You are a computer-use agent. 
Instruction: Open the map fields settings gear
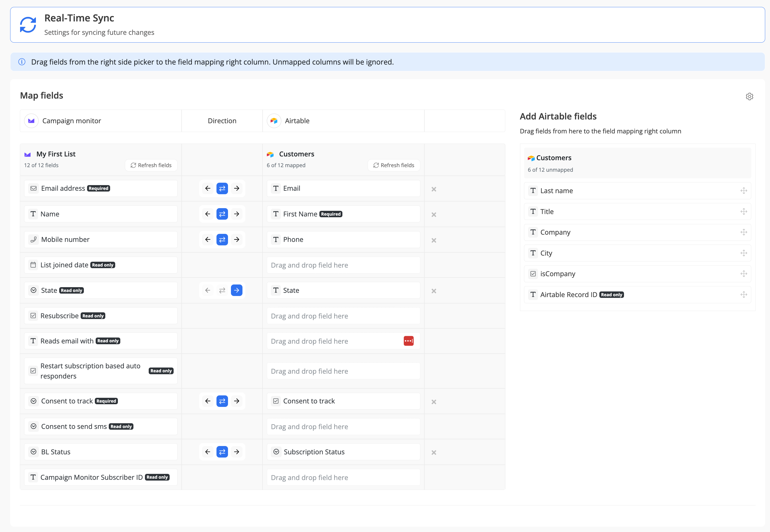click(749, 96)
